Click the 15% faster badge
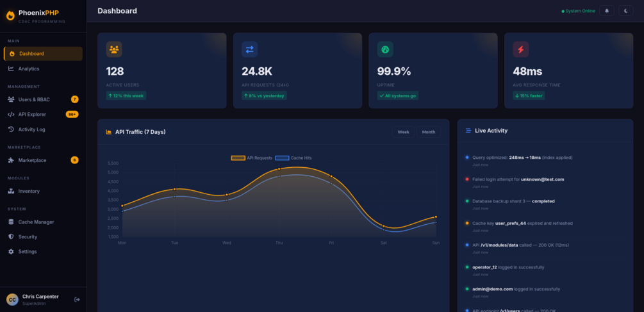 pyautogui.click(x=529, y=95)
